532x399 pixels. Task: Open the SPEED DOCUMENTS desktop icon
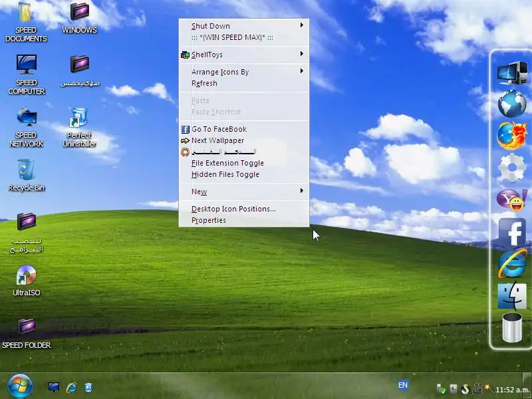coord(26,22)
